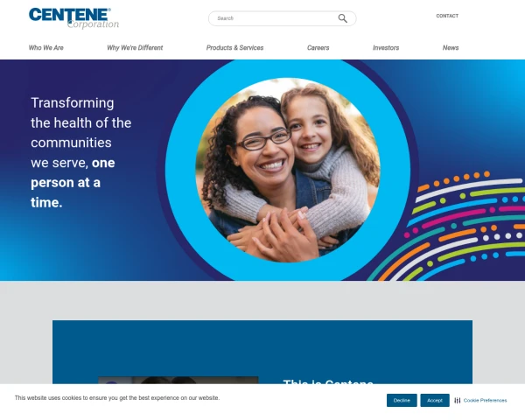Click the cookie notice message text
Viewport: 525px width, 420px height.
117,398
